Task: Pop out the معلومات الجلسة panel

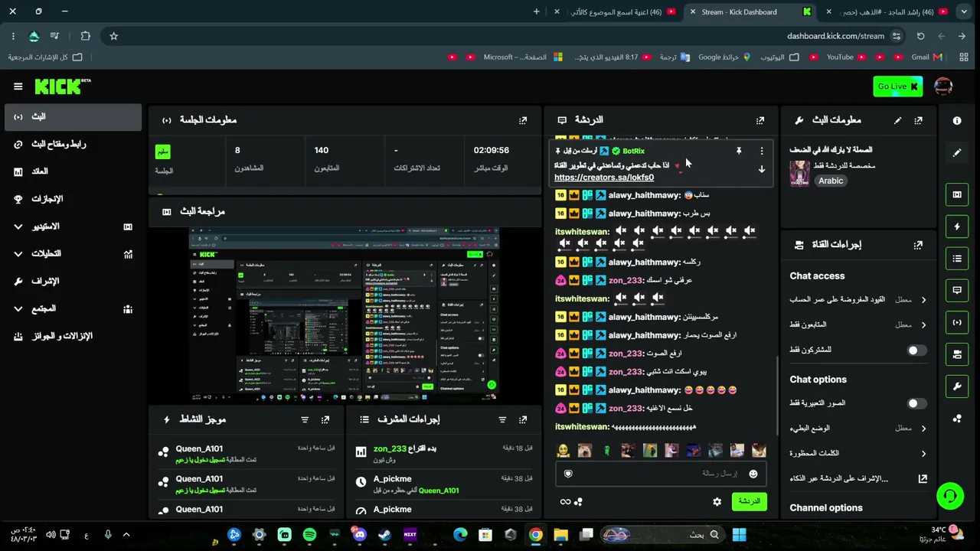Action: point(523,120)
